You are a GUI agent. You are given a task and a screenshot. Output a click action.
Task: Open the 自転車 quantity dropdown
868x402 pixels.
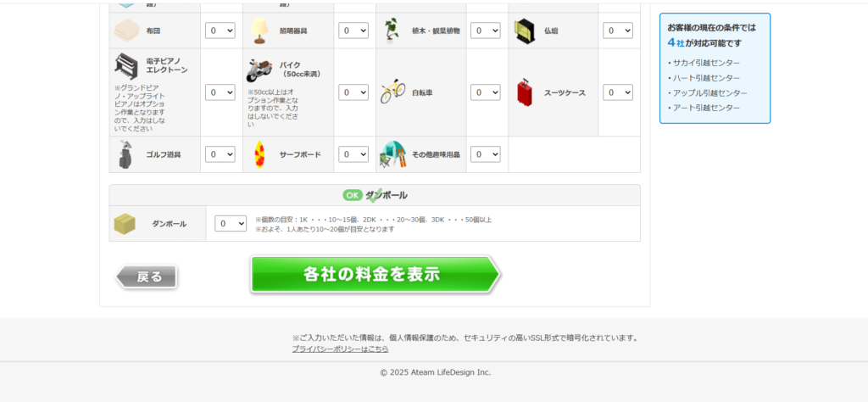click(x=486, y=92)
